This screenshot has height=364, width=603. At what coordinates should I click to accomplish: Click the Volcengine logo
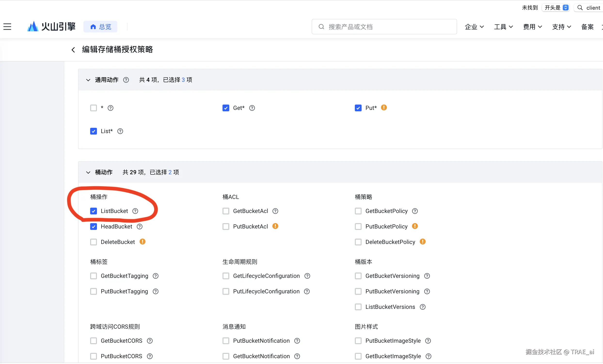point(51,27)
